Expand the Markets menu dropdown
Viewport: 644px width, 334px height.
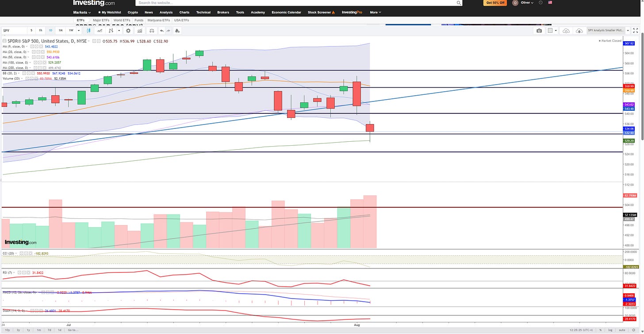point(82,12)
